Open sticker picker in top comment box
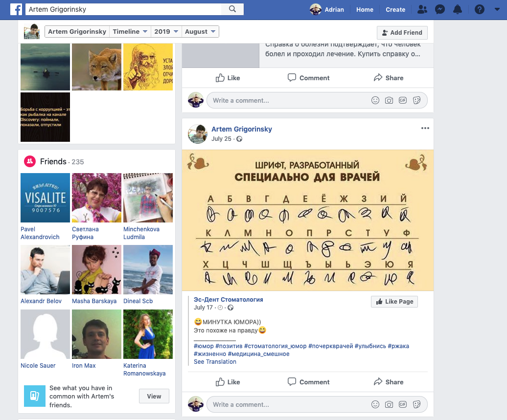This screenshot has height=420, width=507. point(417,100)
